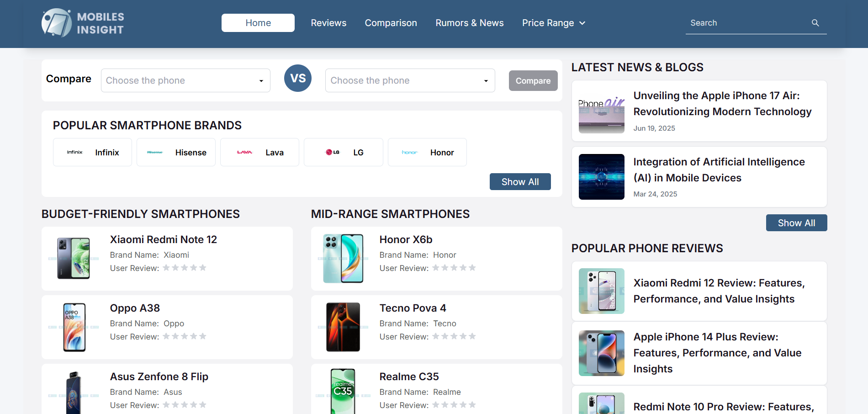Open Apple iPhone 14 Plus Review headline
Screen dimensions: 868x414
[717, 353]
